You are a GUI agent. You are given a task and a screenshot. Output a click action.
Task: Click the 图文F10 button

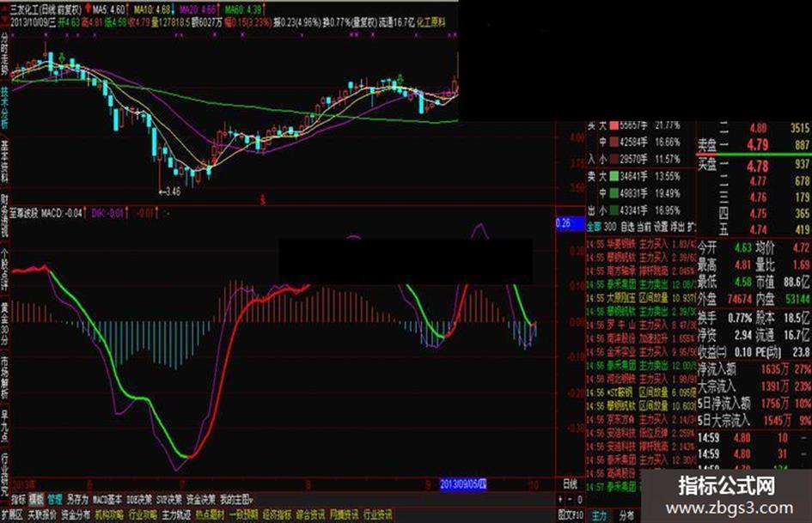click(571, 514)
